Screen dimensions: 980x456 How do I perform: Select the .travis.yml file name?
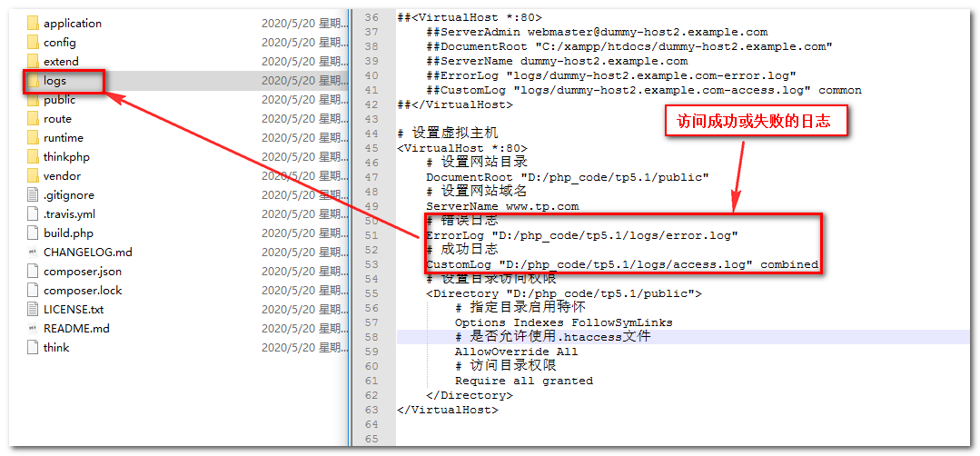click(x=69, y=214)
